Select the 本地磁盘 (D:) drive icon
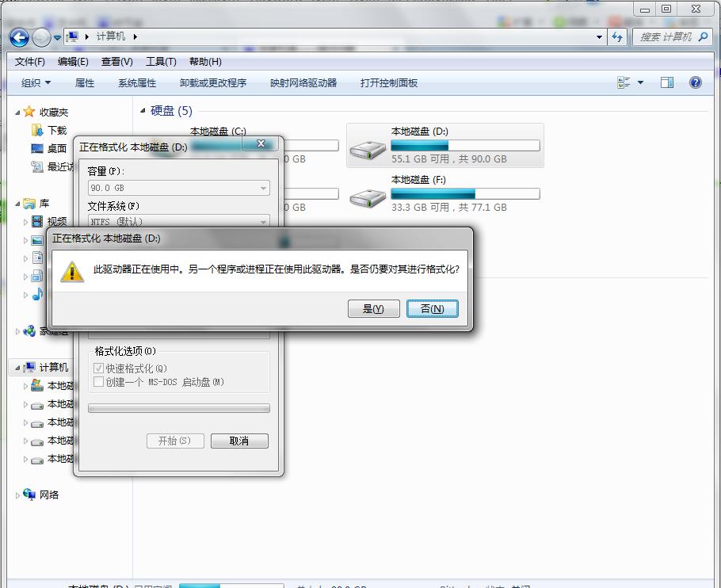Screen dimensions: 721x588 point(368,150)
